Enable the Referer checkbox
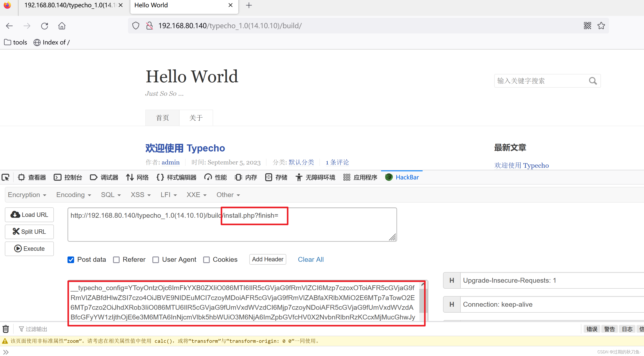Screen dimensions: 644x356 (116, 260)
